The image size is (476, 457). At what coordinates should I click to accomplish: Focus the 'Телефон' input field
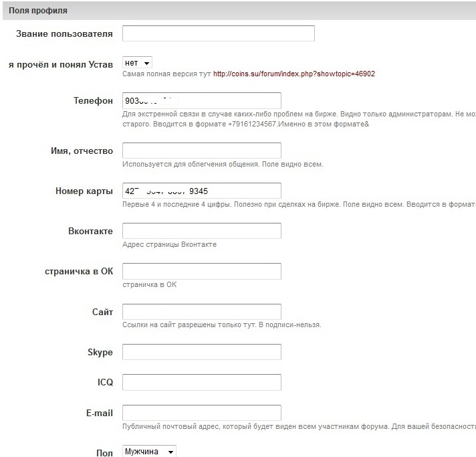point(201,100)
